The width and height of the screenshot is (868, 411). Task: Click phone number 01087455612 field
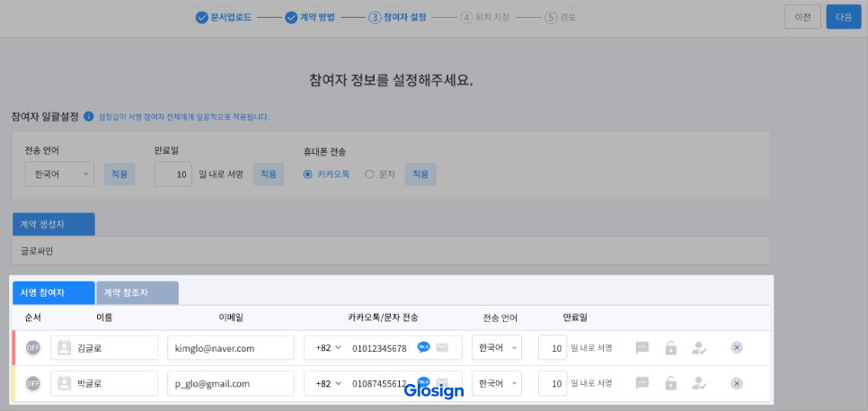(x=379, y=384)
